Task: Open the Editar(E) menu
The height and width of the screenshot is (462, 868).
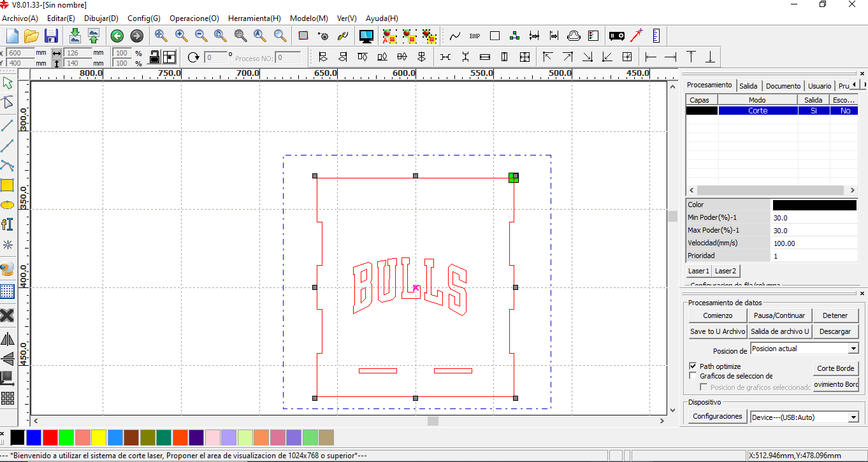Action: 61,18
